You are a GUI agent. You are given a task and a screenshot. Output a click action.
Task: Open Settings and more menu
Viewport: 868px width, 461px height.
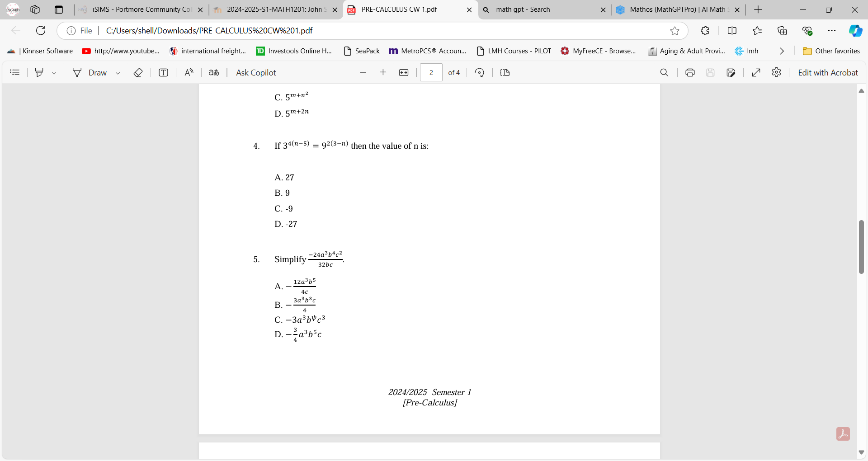(x=832, y=31)
